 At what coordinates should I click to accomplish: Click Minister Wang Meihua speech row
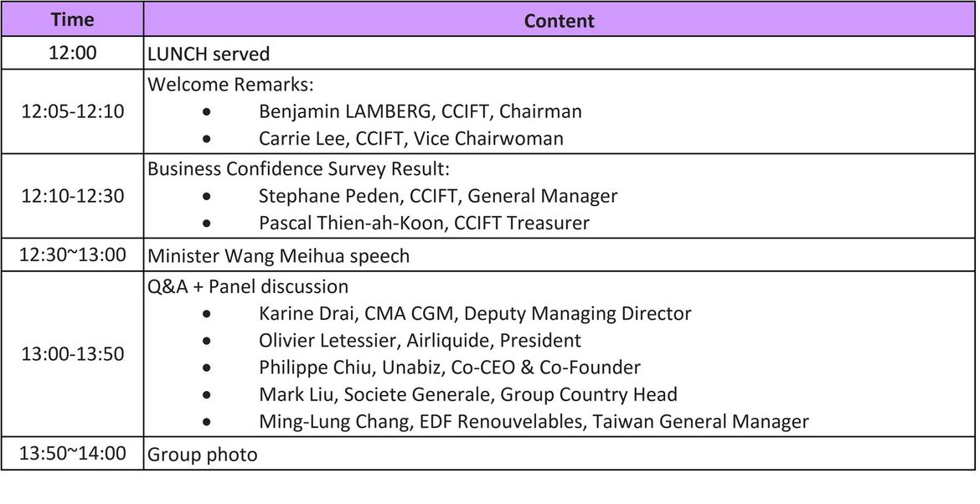(279, 256)
